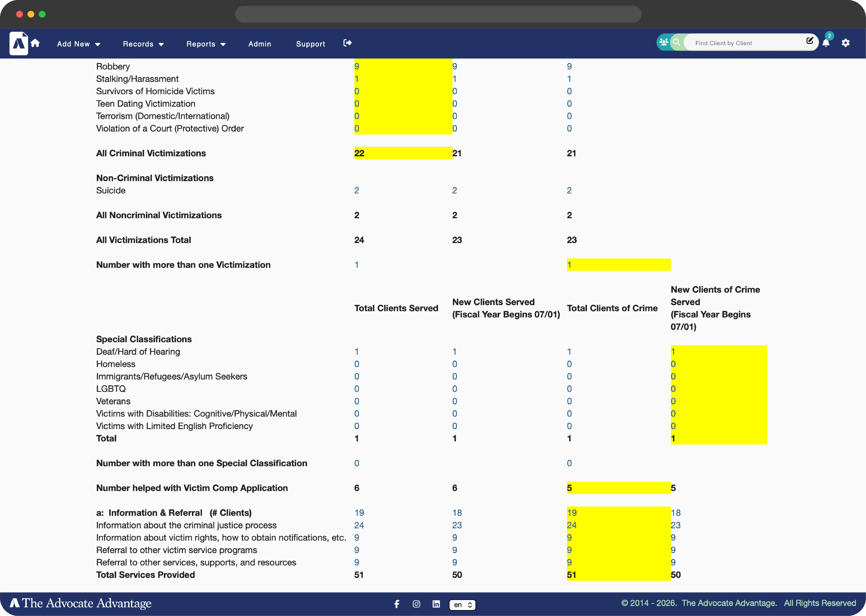Open the Admin menu item
Screen dimensions: 866x616
(x=260, y=44)
